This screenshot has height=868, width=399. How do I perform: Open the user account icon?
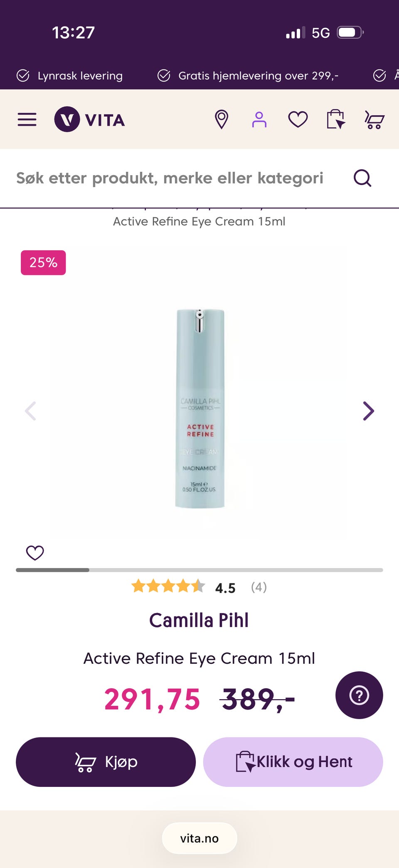(x=259, y=119)
